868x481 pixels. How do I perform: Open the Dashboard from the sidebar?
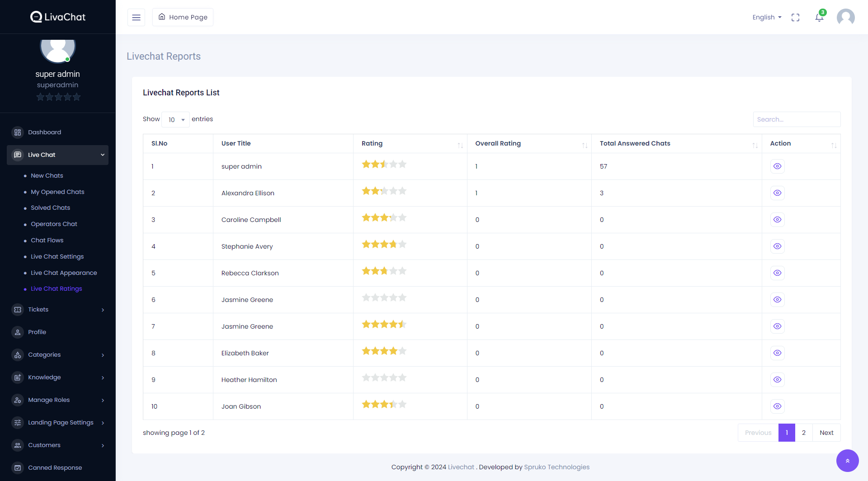point(44,132)
